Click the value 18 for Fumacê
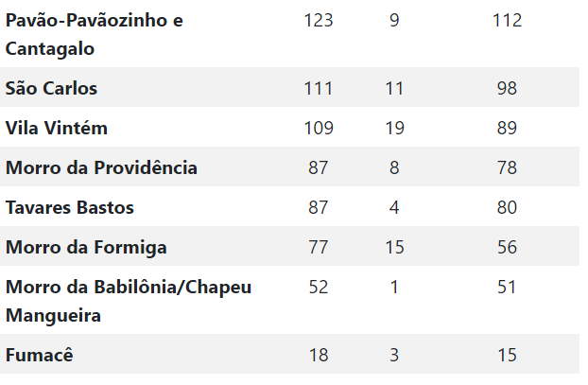Viewport: 588px width, 385px height. pyautogui.click(x=319, y=355)
